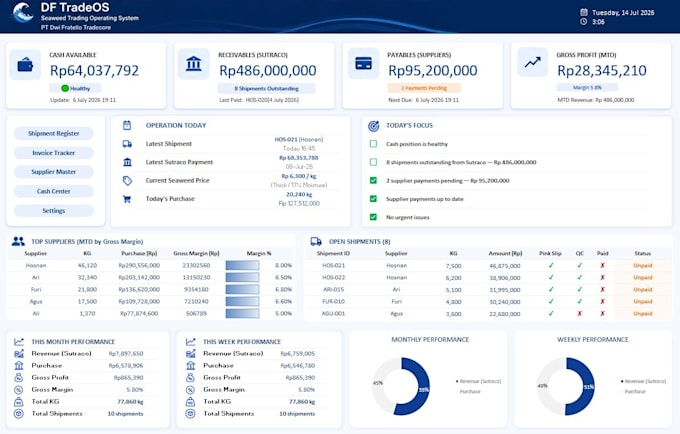This screenshot has width=680, height=434.
Task: Click the wallet icon on Cash Available card
Action: click(x=25, y=65)
